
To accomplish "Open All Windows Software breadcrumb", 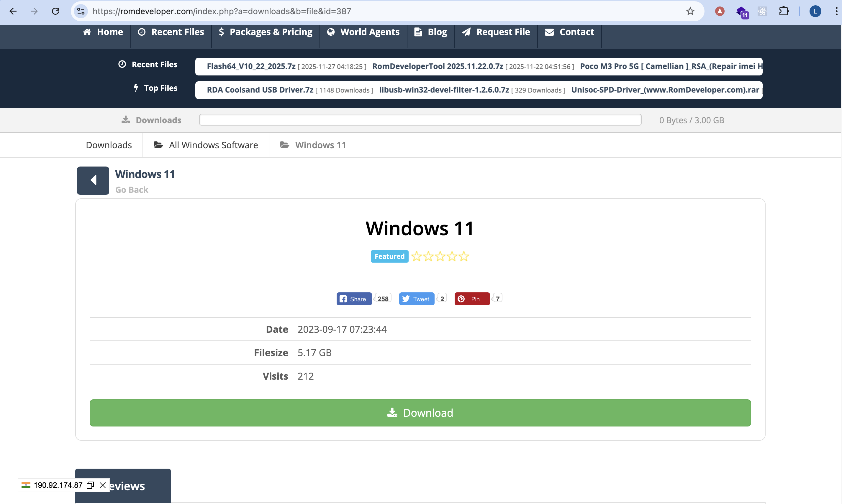I will pos(206,145).
